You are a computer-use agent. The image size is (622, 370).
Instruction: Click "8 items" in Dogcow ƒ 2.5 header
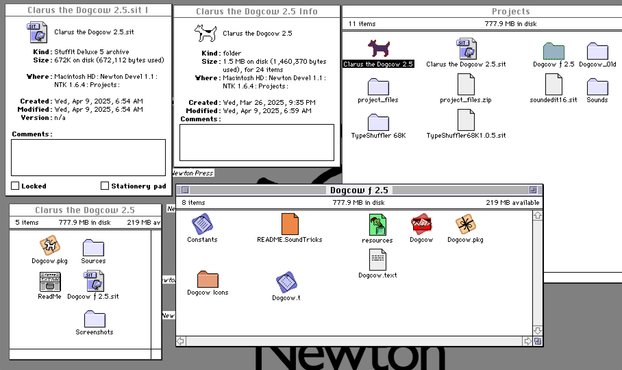(x=193, y=203)
